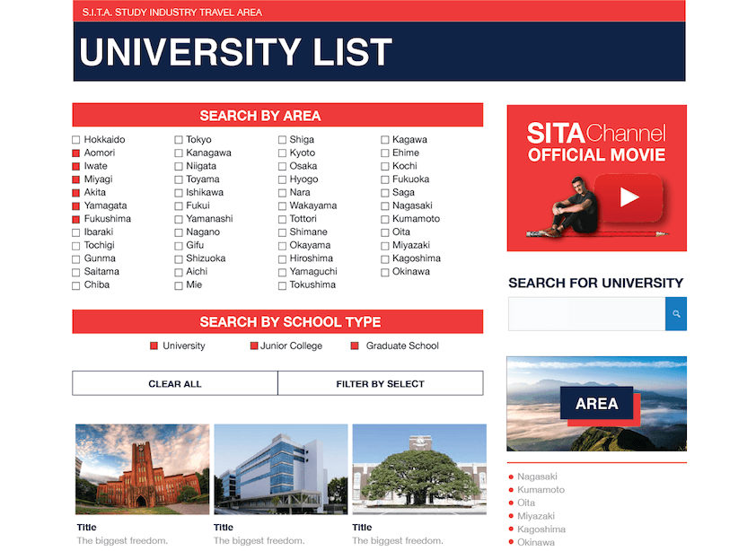Viewport: 756px width, 551px height.
Task: Check the Kumamoto area checkbox
Action: pyautogui.click(x=385, y=219)
